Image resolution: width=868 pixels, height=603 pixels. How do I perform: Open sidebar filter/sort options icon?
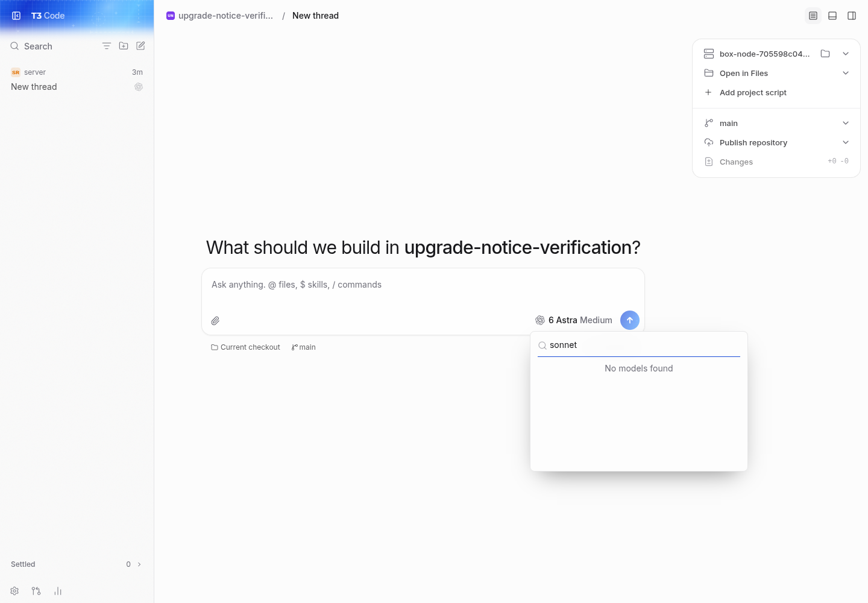pos(107,46)
